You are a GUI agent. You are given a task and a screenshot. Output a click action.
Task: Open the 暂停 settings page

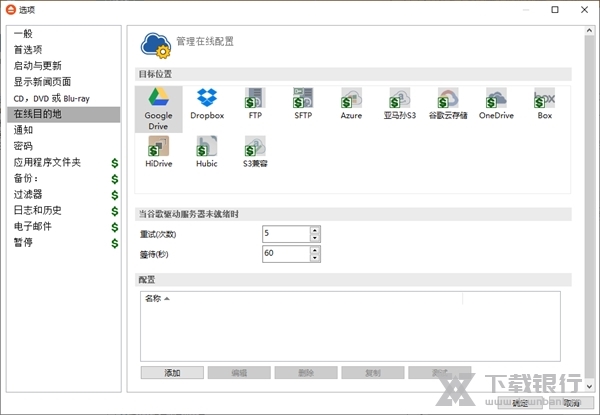64,242
